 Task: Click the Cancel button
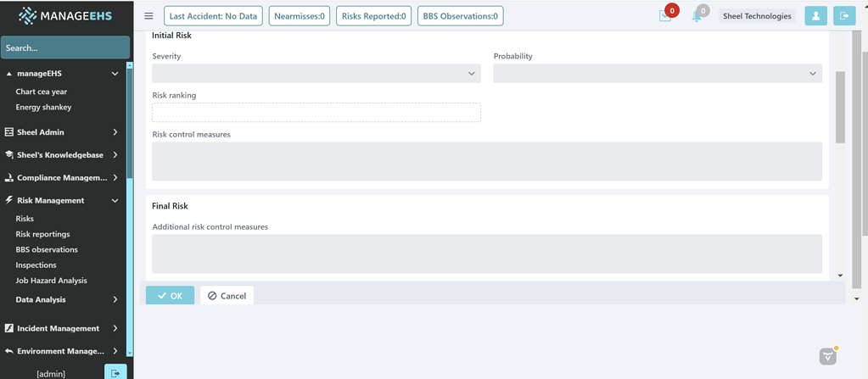(227, 295)
